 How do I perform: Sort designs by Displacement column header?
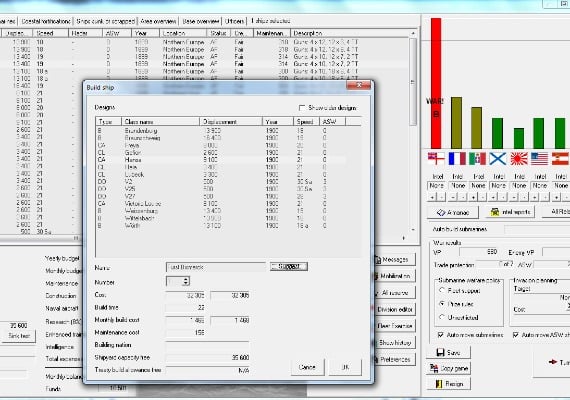pyautogui.click(x=231, y=121)
